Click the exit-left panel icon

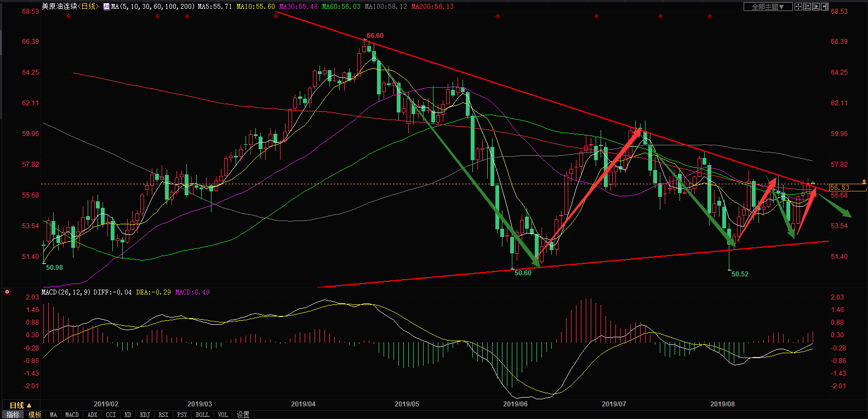click(825, 7)
